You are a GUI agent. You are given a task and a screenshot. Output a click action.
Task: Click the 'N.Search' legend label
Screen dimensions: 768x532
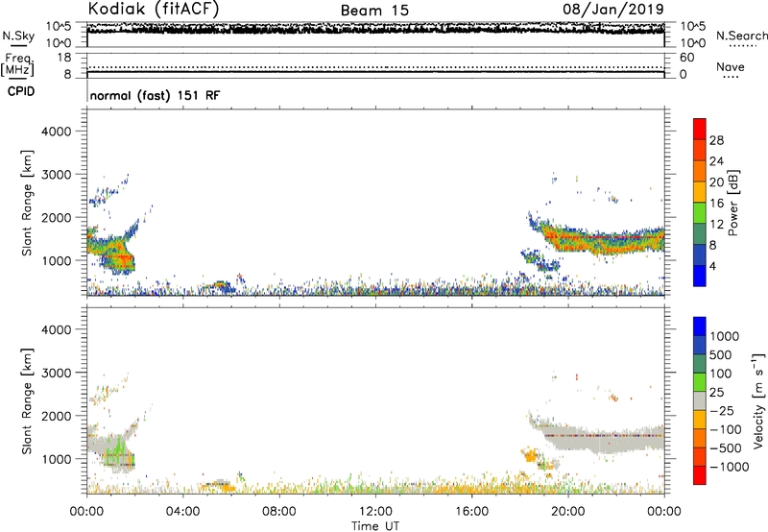click(x=741, y=36)
